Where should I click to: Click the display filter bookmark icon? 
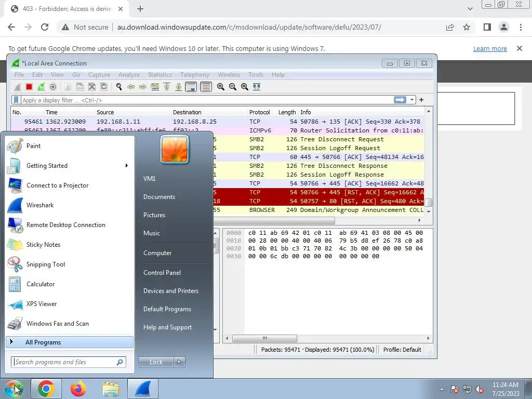click(x=16, y=100)
